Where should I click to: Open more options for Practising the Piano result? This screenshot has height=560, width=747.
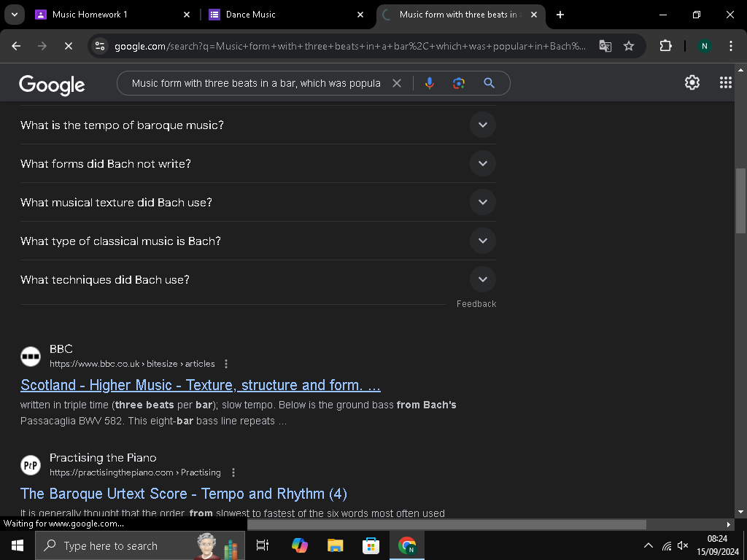233,472
